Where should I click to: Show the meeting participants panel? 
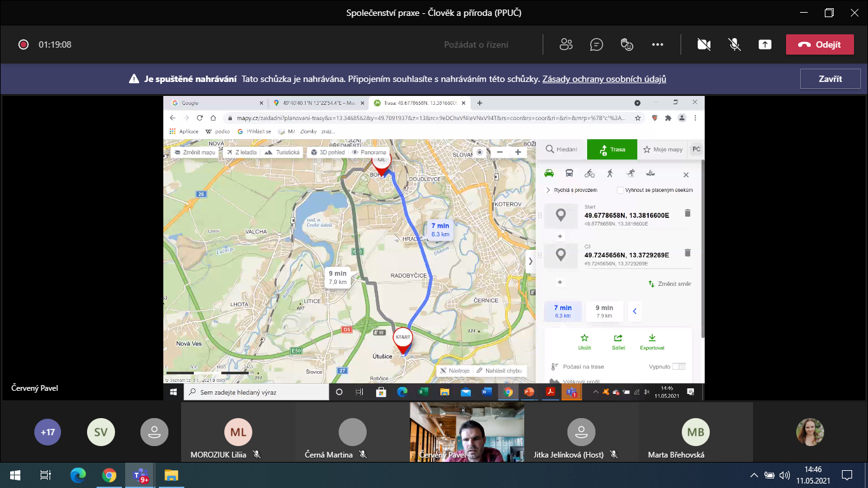[x=566, y=44]
